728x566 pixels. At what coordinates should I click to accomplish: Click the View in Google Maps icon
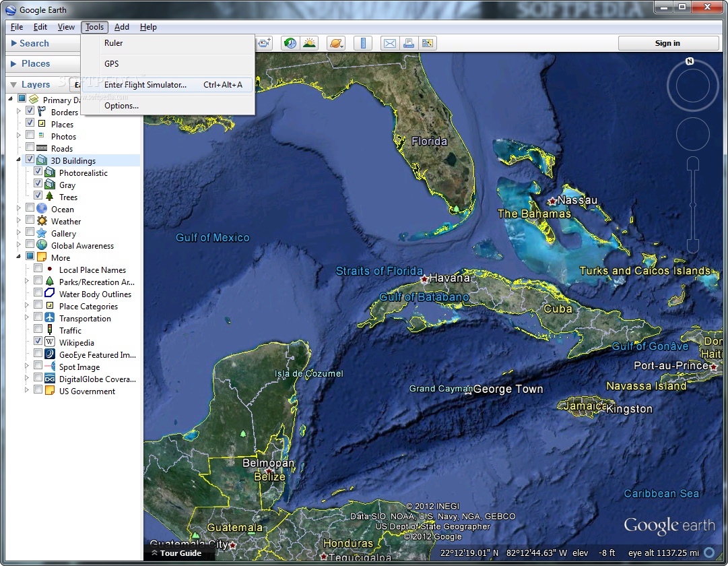(x=427, y=43)
